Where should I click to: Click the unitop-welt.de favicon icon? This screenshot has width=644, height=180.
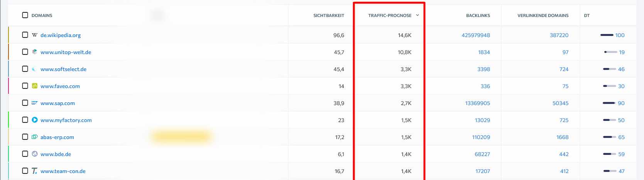point(35,52)
